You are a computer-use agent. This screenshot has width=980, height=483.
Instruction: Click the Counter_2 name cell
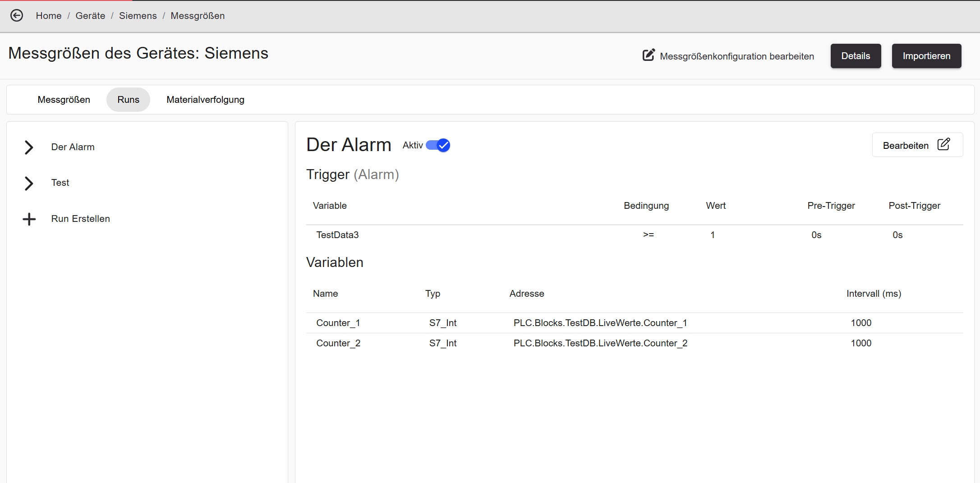pyautogui.click(x=338, y=343)
